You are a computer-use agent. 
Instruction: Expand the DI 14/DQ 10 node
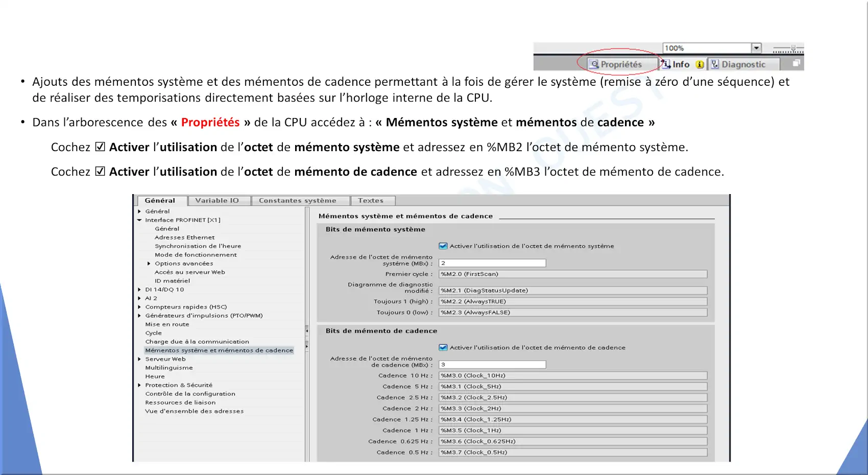tap(139, 290)
